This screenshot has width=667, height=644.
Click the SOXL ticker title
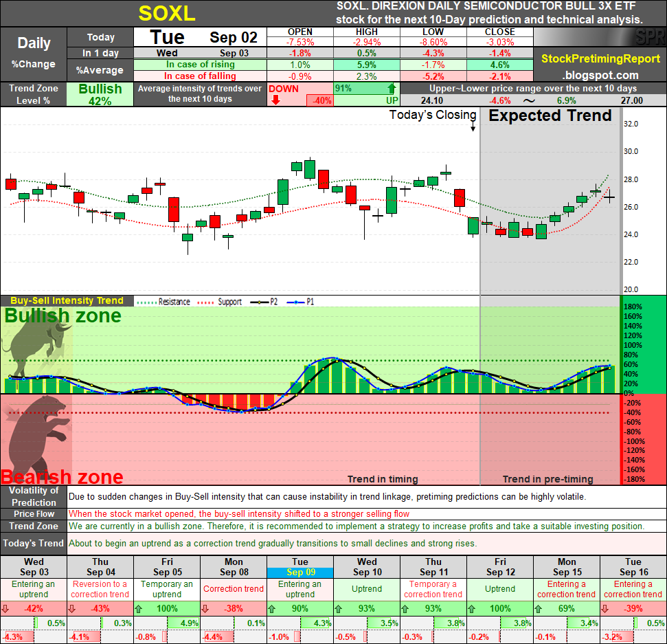point(167,13)
